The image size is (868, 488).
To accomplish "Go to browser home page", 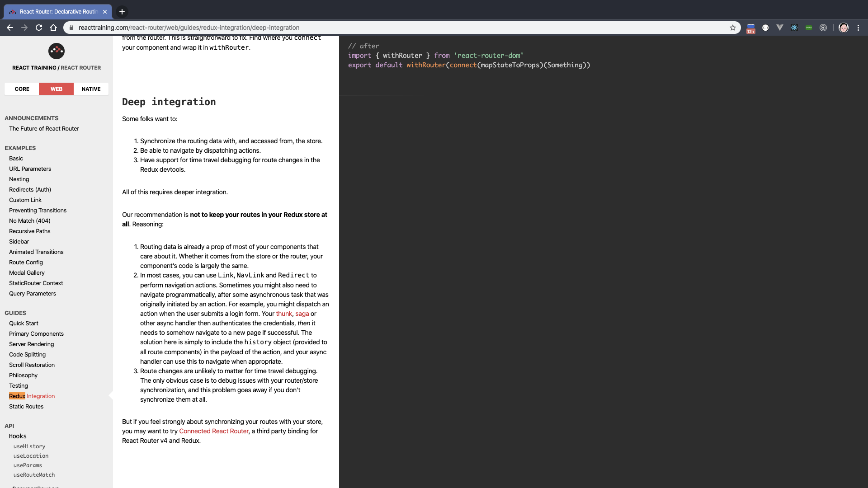I will point(53,28).
